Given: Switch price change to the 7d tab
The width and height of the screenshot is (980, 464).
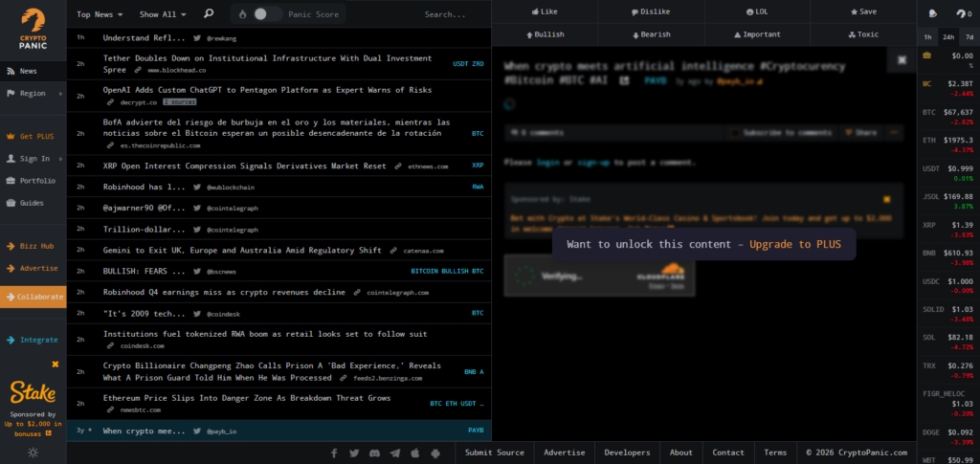Looking at the screenshot, I should click(x=969, y=35).
